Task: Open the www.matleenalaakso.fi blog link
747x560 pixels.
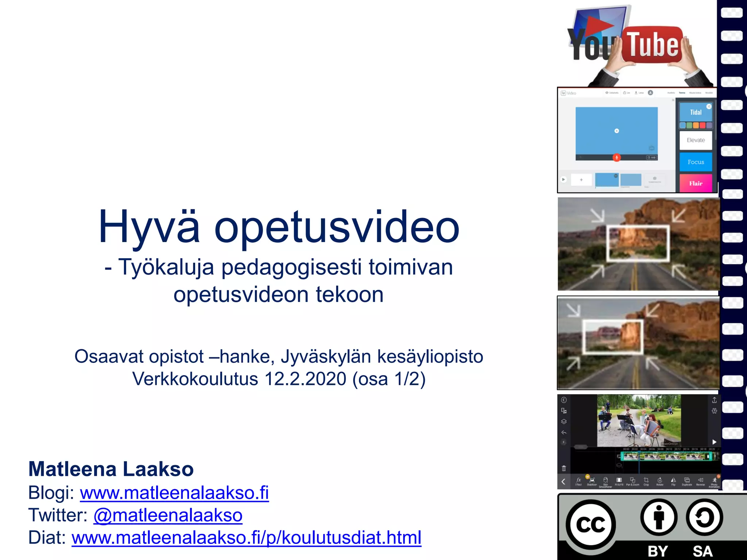Action: coord(174,493)
